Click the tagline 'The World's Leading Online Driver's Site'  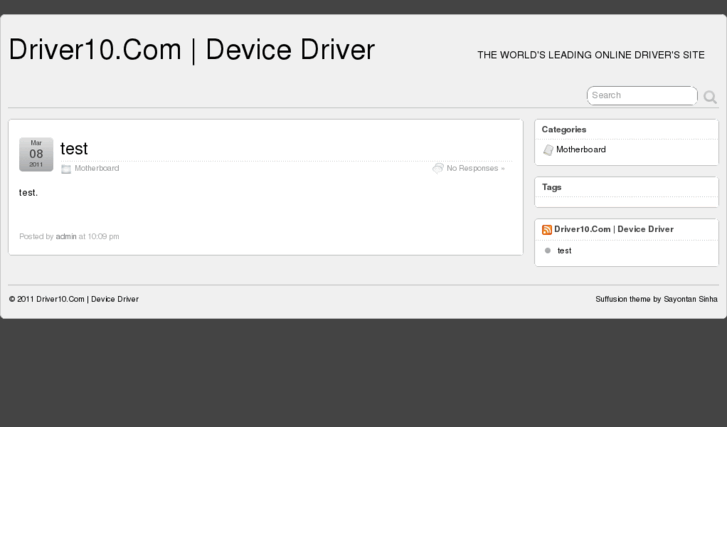point(591,55)
